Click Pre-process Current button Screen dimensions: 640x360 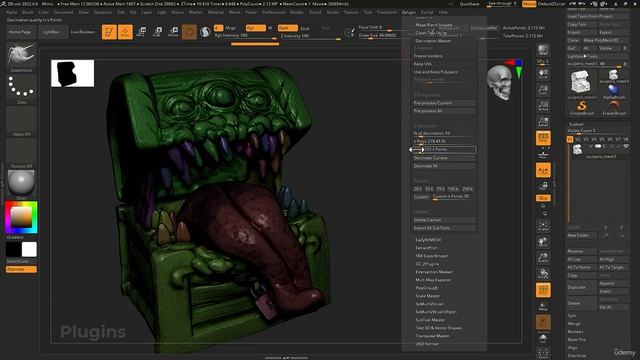coord(443,103)
